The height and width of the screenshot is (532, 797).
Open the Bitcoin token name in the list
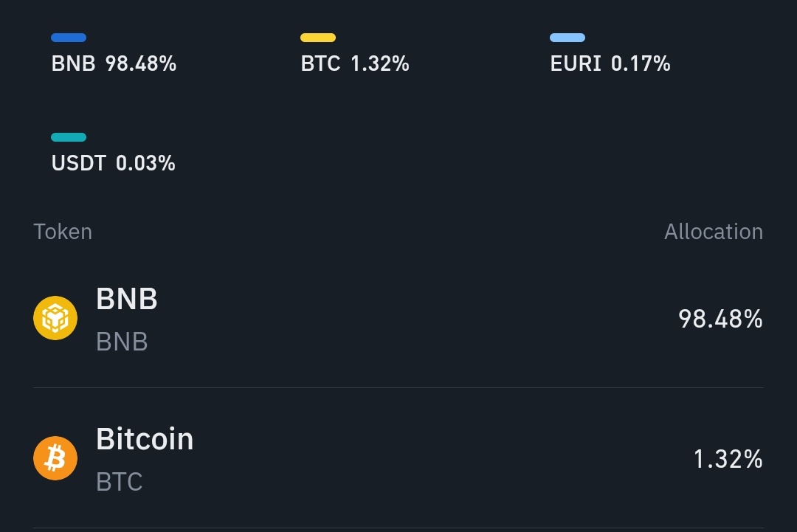coord(145,439)
